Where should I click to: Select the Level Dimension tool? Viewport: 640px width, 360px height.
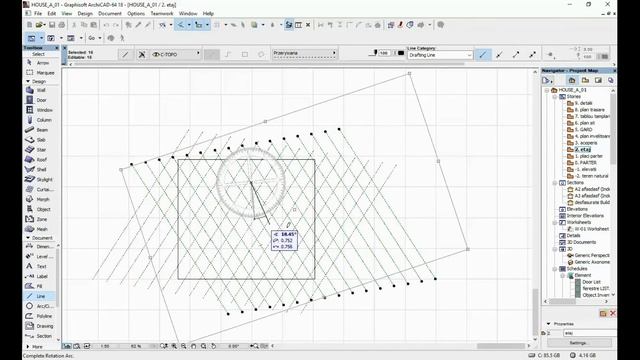pyautogui.click(x=40, y=256)
